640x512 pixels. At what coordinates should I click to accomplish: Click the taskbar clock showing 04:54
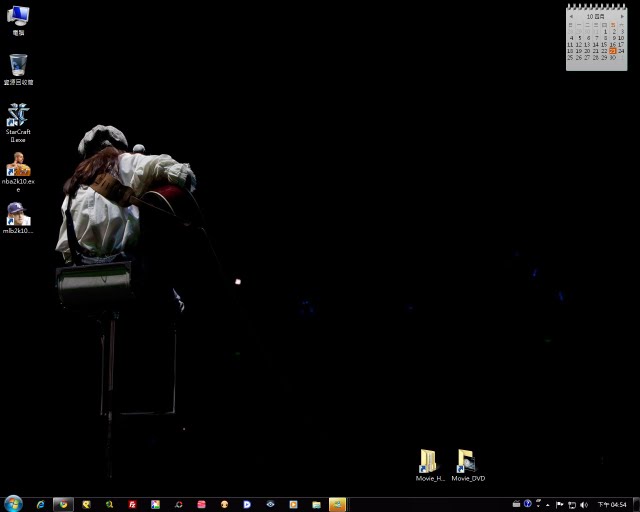(x=612, y=505)
